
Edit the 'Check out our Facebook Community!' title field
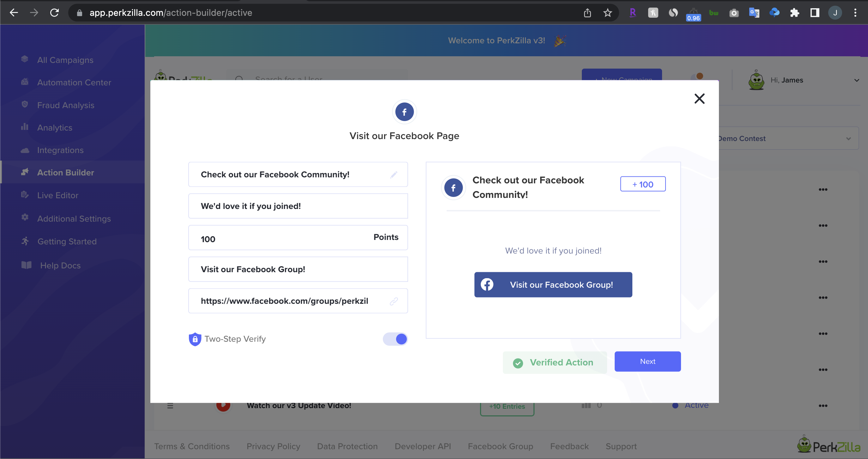(x=298, y=174)
